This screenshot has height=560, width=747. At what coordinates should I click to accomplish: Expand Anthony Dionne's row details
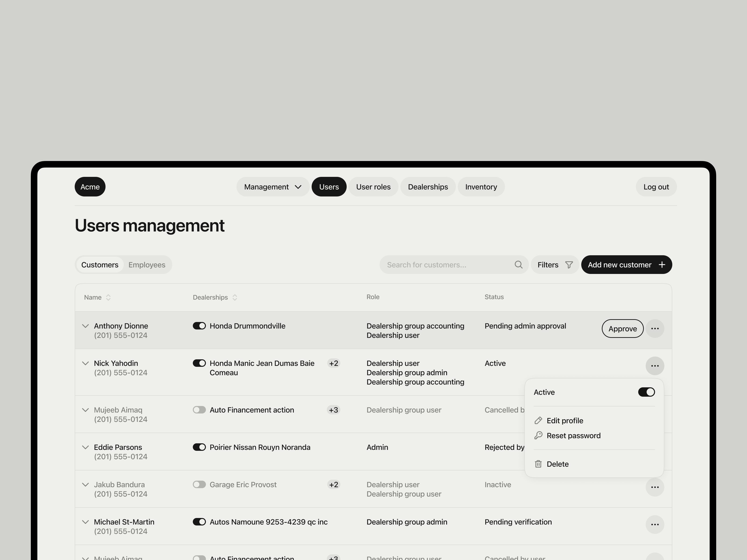pos(85,326)
